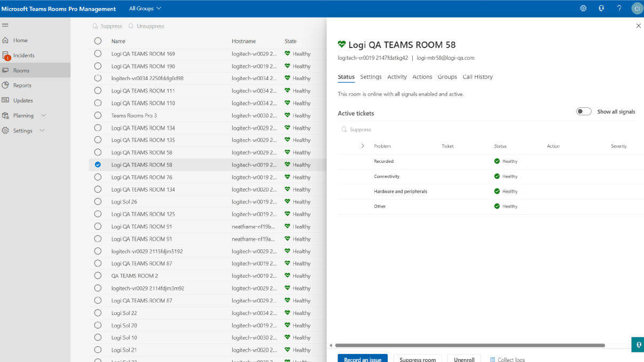
Task: Go to Home in the sidebar
Action: click(x=20, y=40)
